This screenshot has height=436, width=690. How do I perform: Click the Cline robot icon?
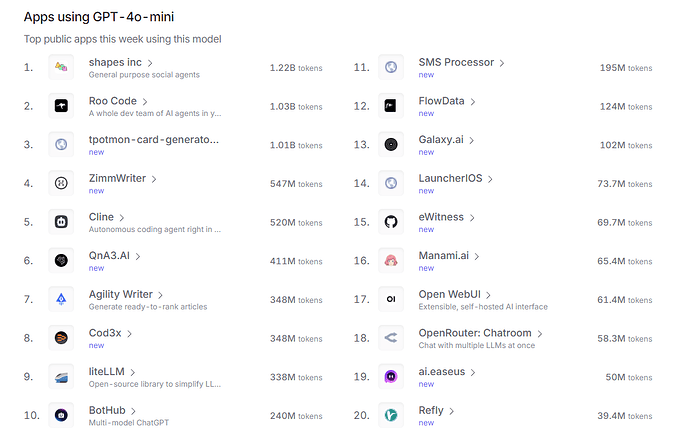pyautogui.click(x=61, y=222)
